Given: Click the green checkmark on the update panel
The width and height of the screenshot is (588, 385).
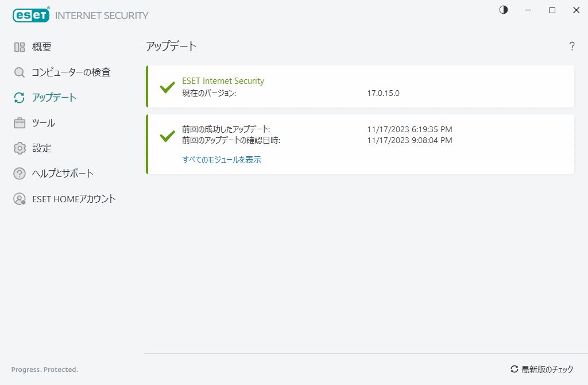Looking at the screenshot, I should (x=166, y=137).
